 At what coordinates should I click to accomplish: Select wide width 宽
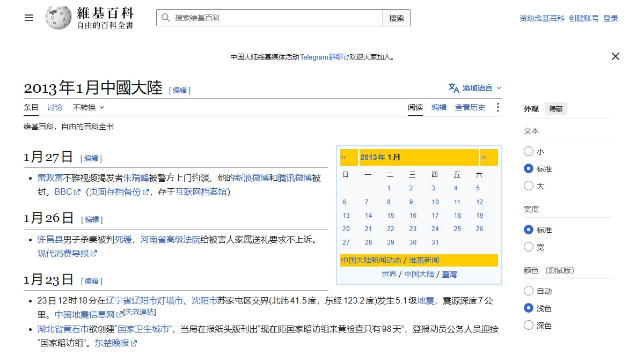(x=529, y=247)
